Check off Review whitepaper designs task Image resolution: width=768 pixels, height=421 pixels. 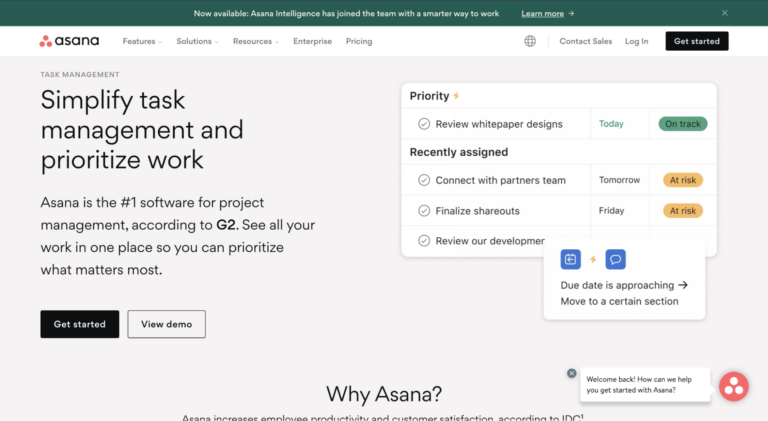424,124
